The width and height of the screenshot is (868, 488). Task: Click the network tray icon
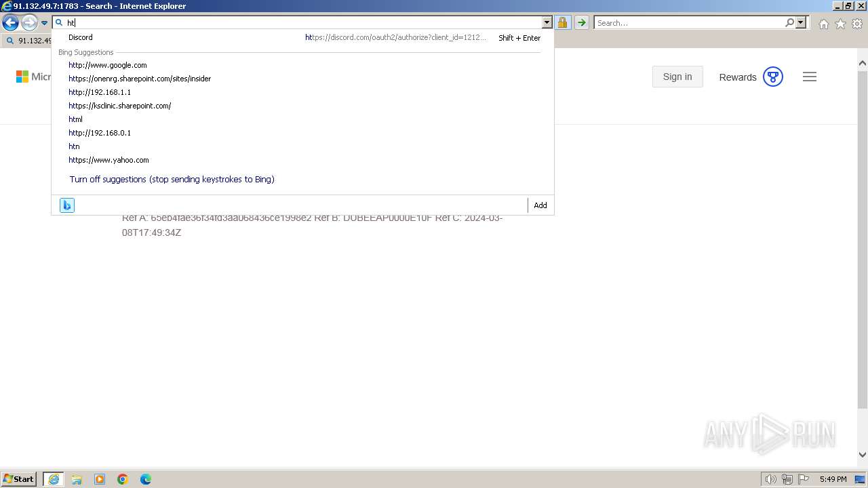(x=787, y=479)
